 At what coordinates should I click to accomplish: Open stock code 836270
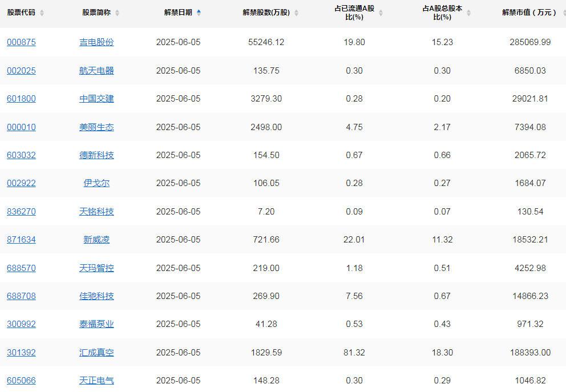coord(21,212)
